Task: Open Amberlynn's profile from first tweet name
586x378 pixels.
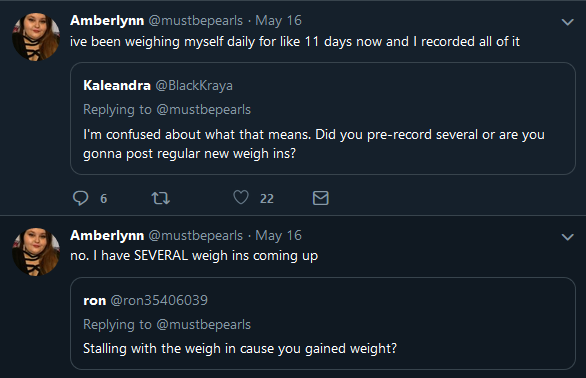Action: pos(107,21)
